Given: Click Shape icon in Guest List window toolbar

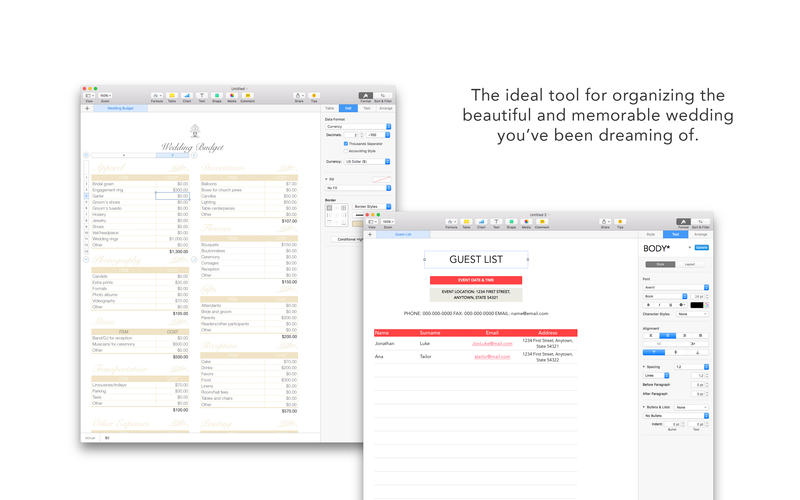Looking at the screenshot, I should [x=511, y=221].
